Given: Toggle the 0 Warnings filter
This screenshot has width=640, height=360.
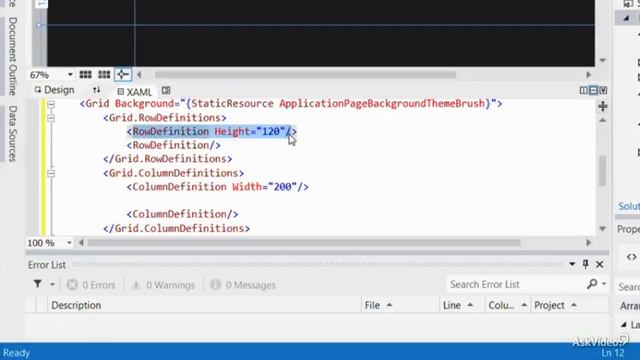Looking at the screenshot, I should click(x=164, y=285).
